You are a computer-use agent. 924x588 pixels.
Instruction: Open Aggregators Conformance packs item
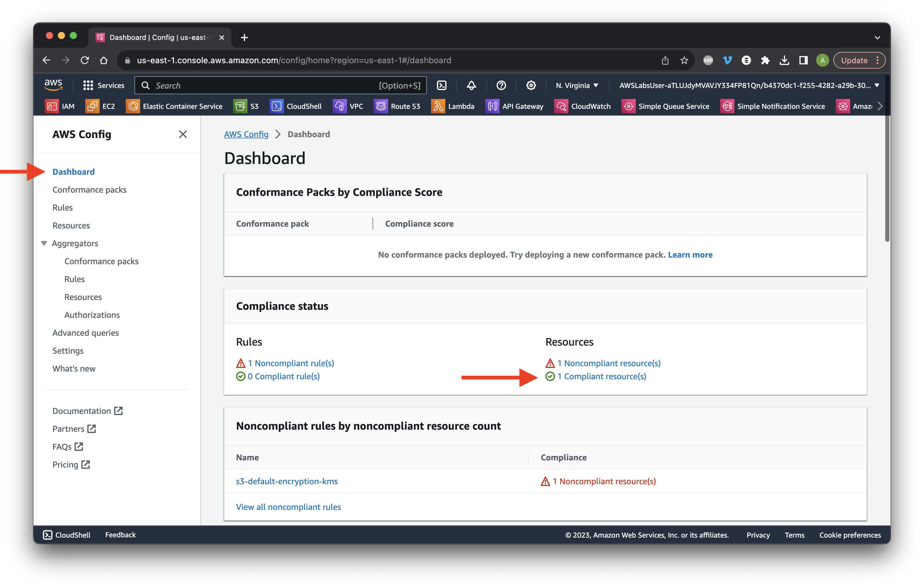pyautogui.click(x=101, y=261)
